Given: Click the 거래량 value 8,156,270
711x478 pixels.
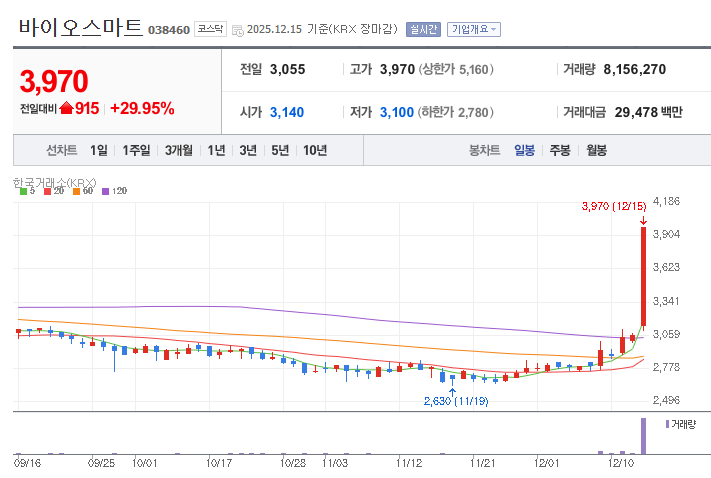Looking at the screenshot, I should (634, 69).
